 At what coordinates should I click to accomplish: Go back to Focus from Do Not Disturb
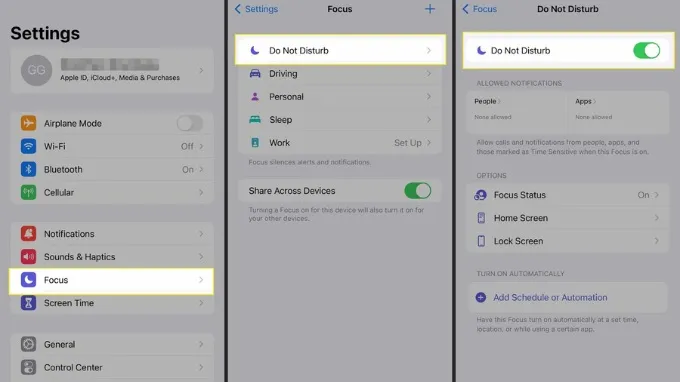click(479, 9)
